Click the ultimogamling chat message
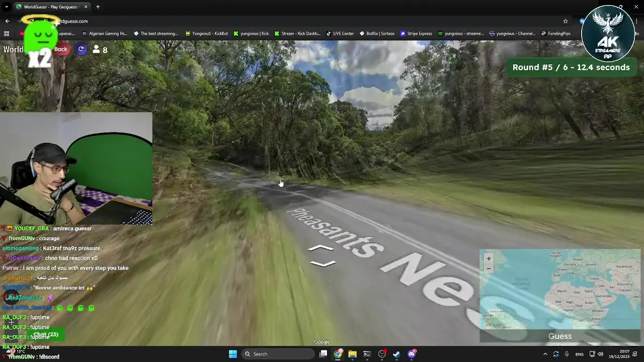 click(x=52, y=248)
